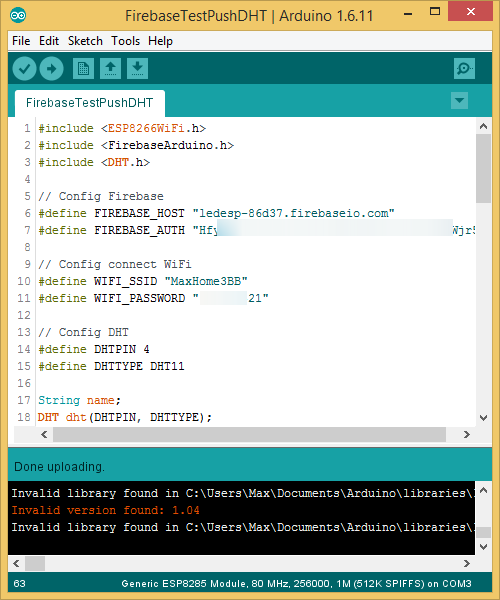Open the Edit menu
Viewport: 500px width, 600px height.
click(49, 41)
